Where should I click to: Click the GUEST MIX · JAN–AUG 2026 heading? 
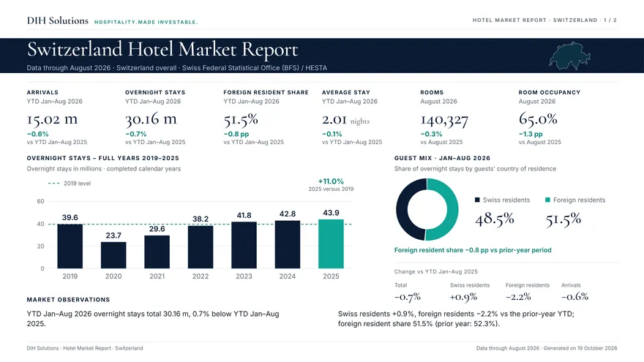(x=442, y=158)
